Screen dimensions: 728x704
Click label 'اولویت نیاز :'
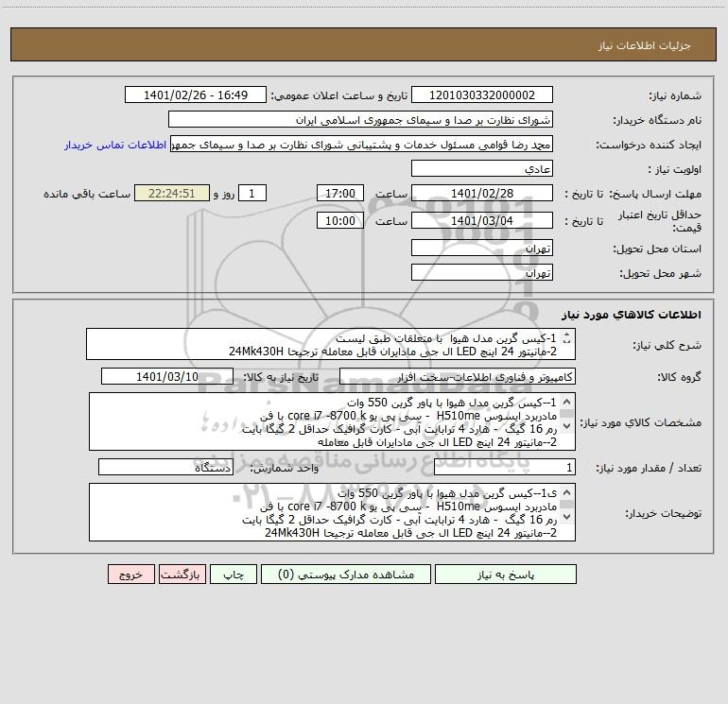pos(675,169)
